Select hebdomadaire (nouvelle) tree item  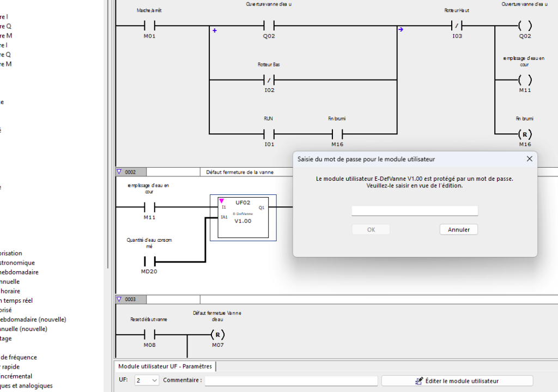pos(33,320)
